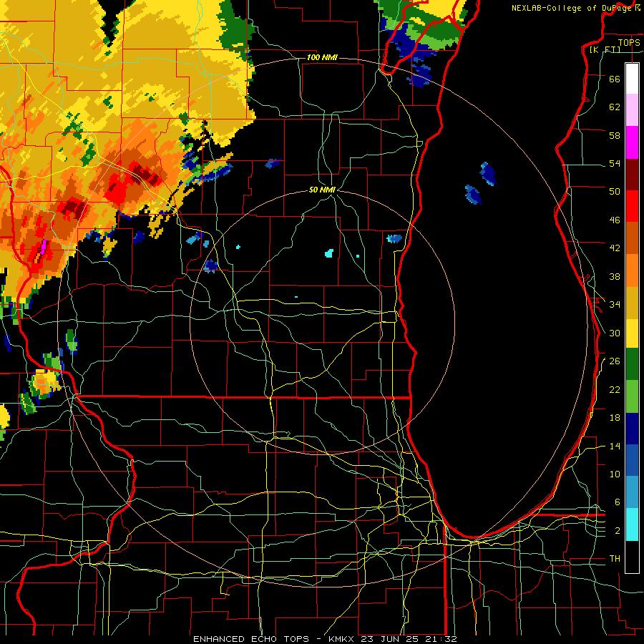Click the 62 value on the scale
This screenshot has height=644, width=644.
coord(615,107)
